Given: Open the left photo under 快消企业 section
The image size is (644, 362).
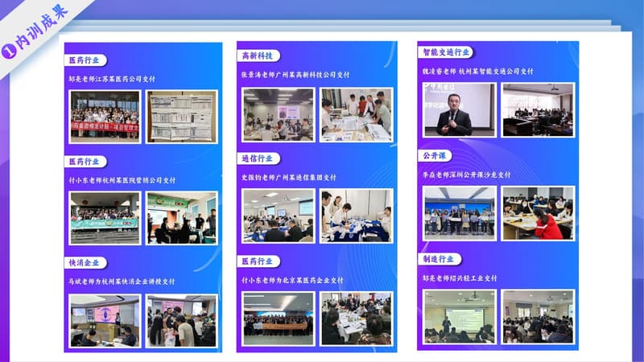Looking at the screenshot, I should pos(105,320).
